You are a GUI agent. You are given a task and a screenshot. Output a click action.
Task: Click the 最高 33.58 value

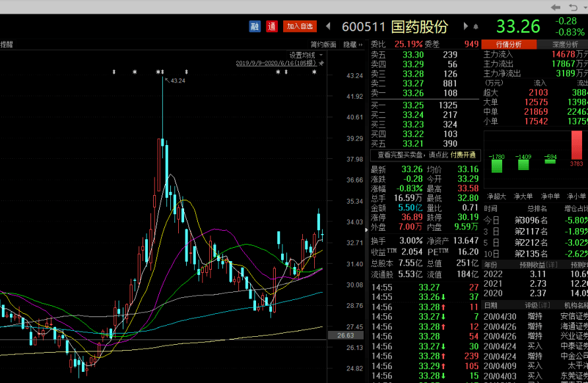[468, 189]
